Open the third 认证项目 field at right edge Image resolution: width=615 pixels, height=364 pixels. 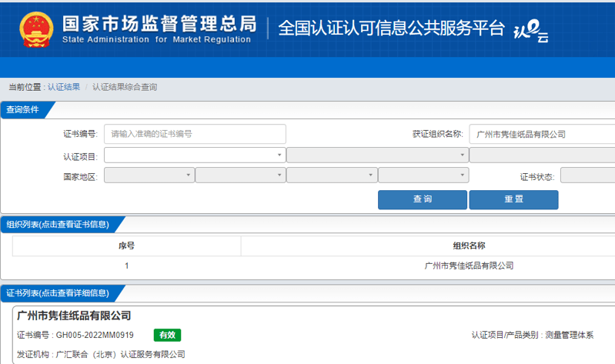tap(542, 155)
